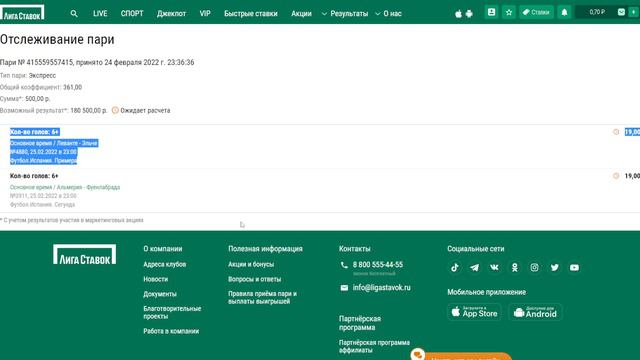Open the Акции menu item
Screen dimensions: 640x360
click(x=301, y=13)
